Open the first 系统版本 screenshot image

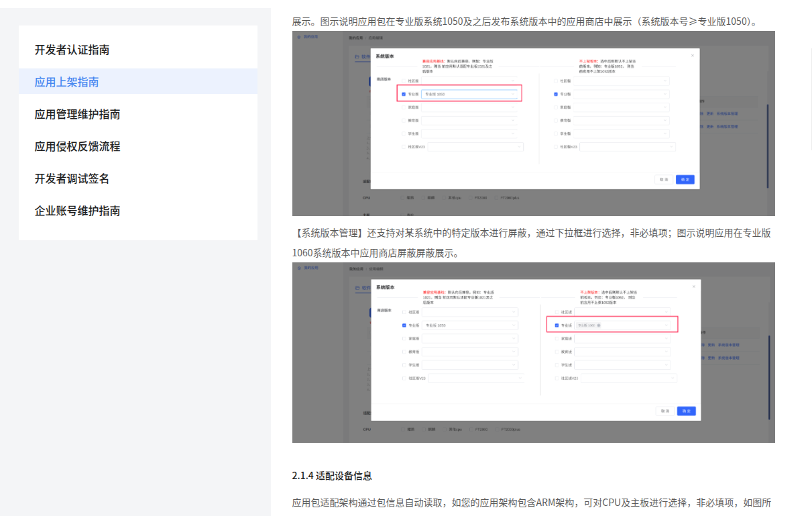[533, 123]
